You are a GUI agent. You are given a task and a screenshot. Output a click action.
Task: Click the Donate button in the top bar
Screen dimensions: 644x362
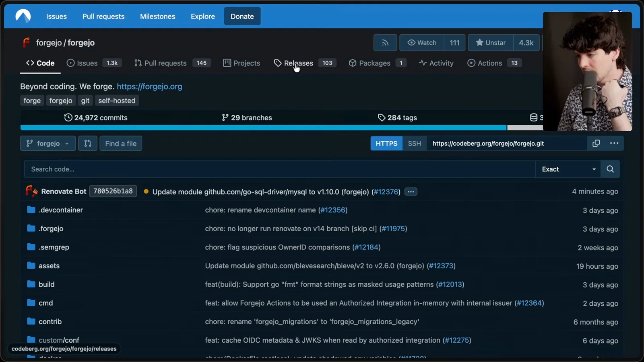pos(242,16)
